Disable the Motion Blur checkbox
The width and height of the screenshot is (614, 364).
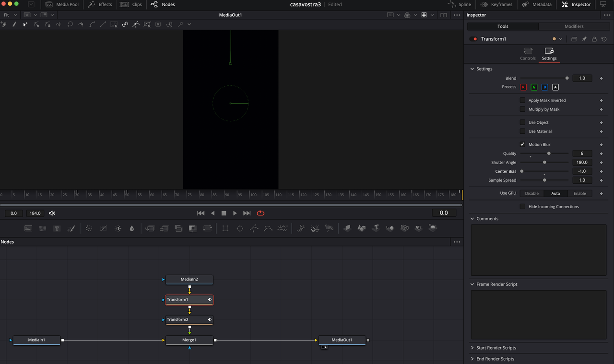(x=522, y=144)
